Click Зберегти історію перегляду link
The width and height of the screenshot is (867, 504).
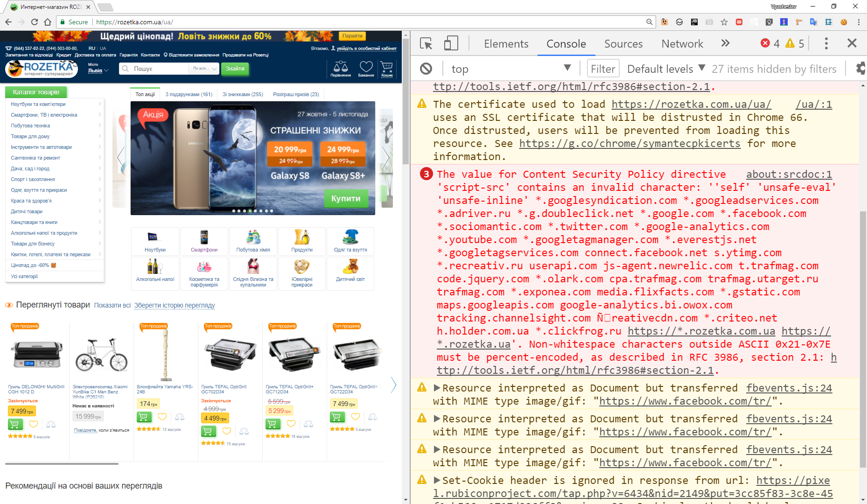[175, 305]
